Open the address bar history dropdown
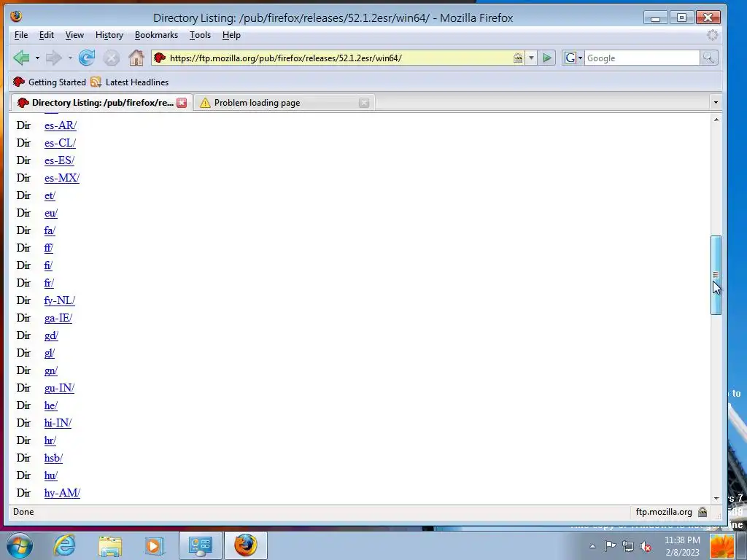 (531, 58)
